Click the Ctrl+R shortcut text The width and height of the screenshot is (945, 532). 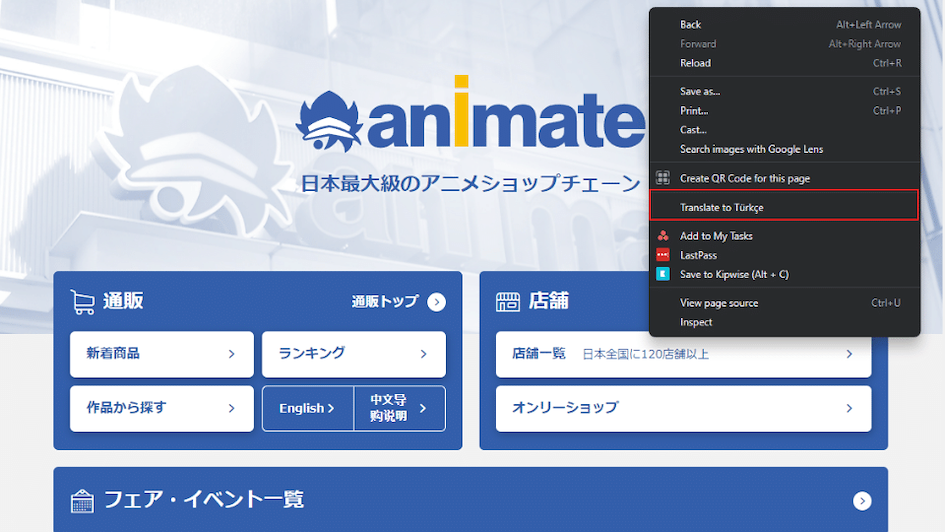(887, 63)
